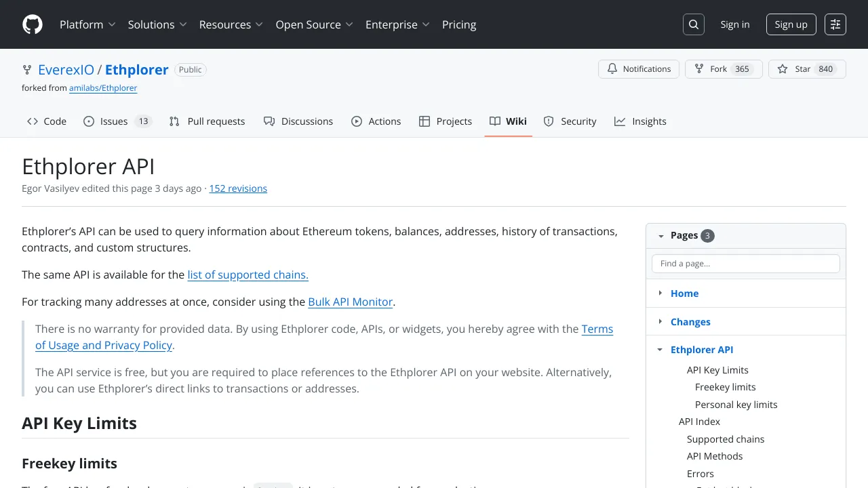Jump to API Index sidebar entry
Screen dimensions: 868x488
(699, 422)
